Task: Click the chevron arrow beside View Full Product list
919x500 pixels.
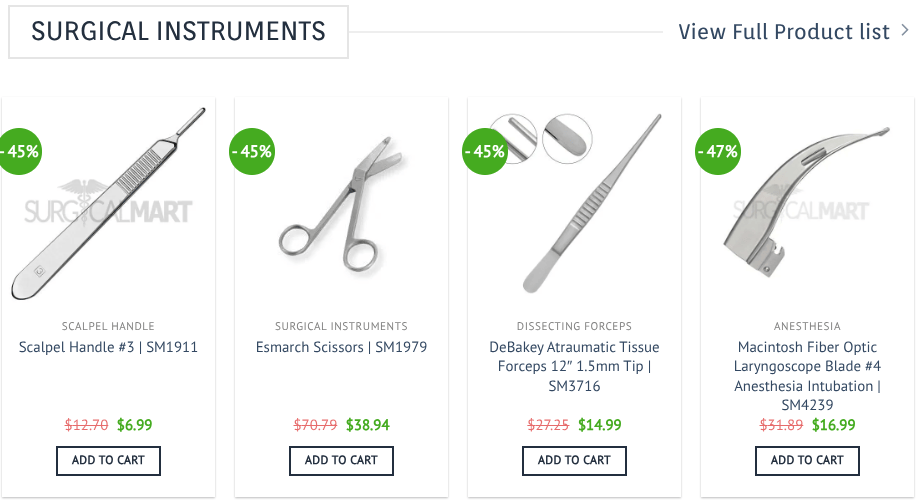Action: [904, 31]
